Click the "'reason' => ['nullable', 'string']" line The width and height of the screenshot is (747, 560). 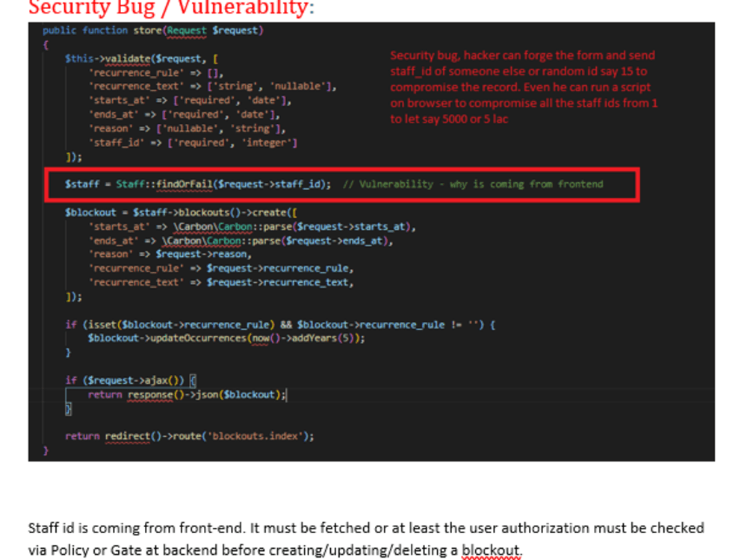pyautogui.click(x=187, y=128)
